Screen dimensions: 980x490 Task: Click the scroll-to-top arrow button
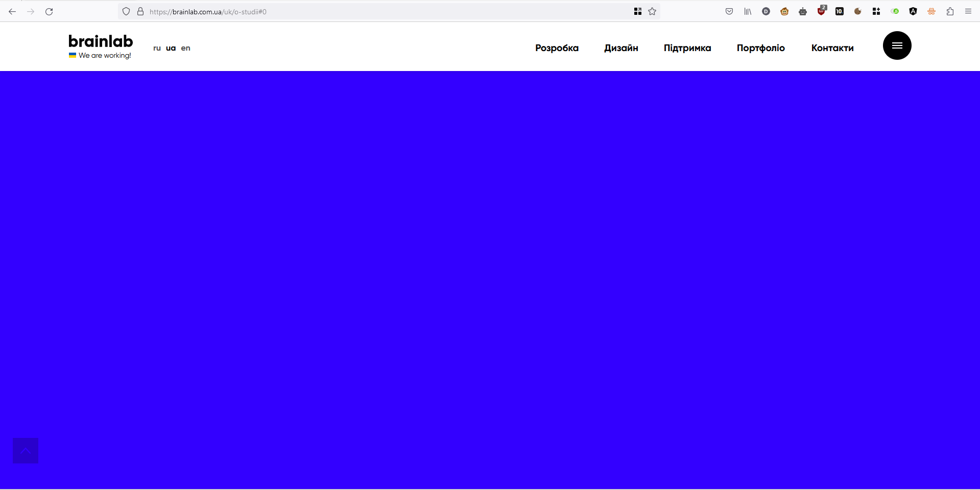click(x=26, y=451)
